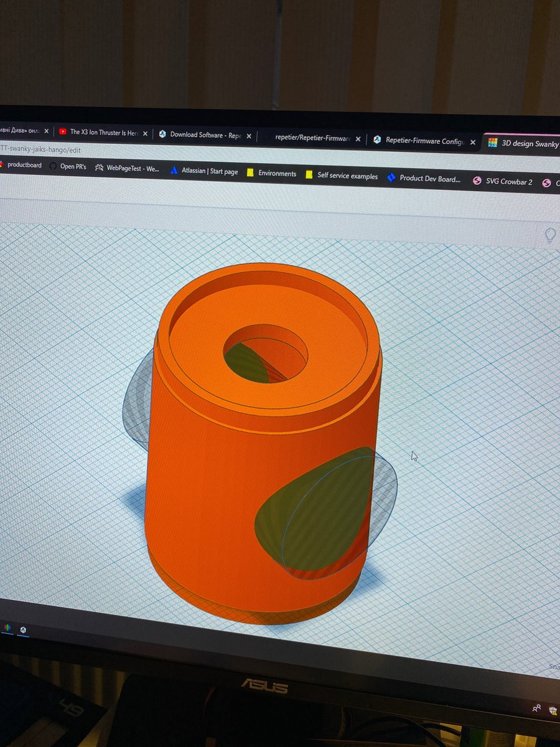This screenshot has height=747, width=560.
Task: Open the Atlassian Start page bookmark
Action: pyautogui.click(x=204, y=171)
